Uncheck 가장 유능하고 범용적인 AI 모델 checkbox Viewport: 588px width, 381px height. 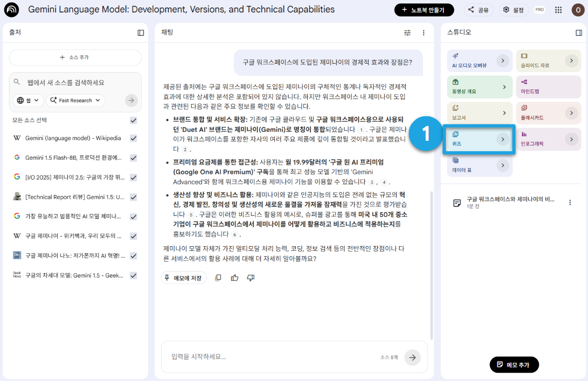(x=134, y=216)
